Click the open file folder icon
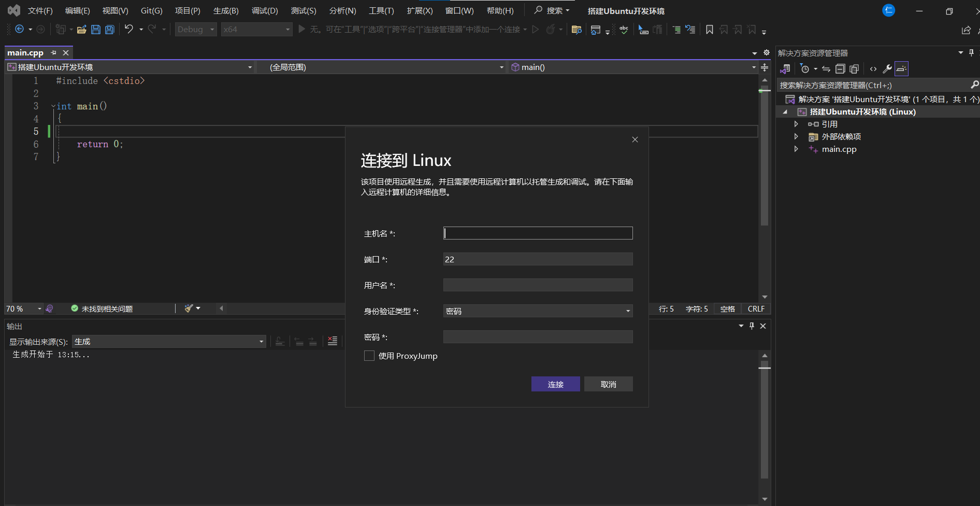The height and width of the screenshot is (506, 980). point(81,30)
